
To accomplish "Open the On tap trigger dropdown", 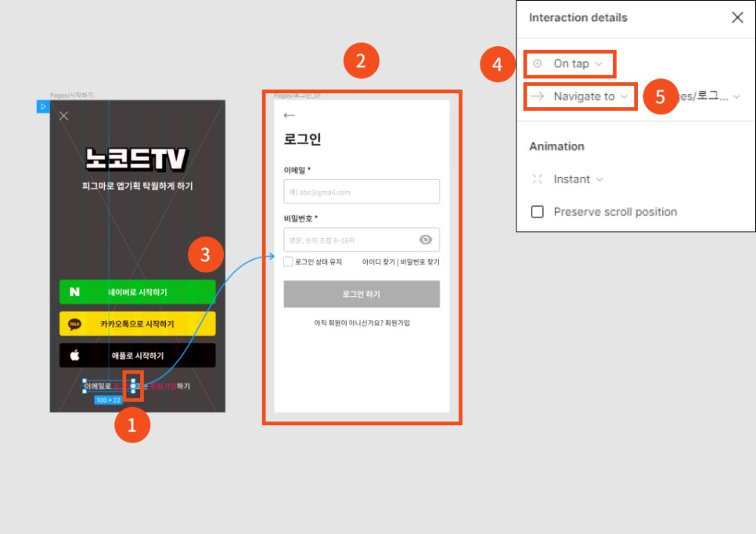I will click(578, 63).
